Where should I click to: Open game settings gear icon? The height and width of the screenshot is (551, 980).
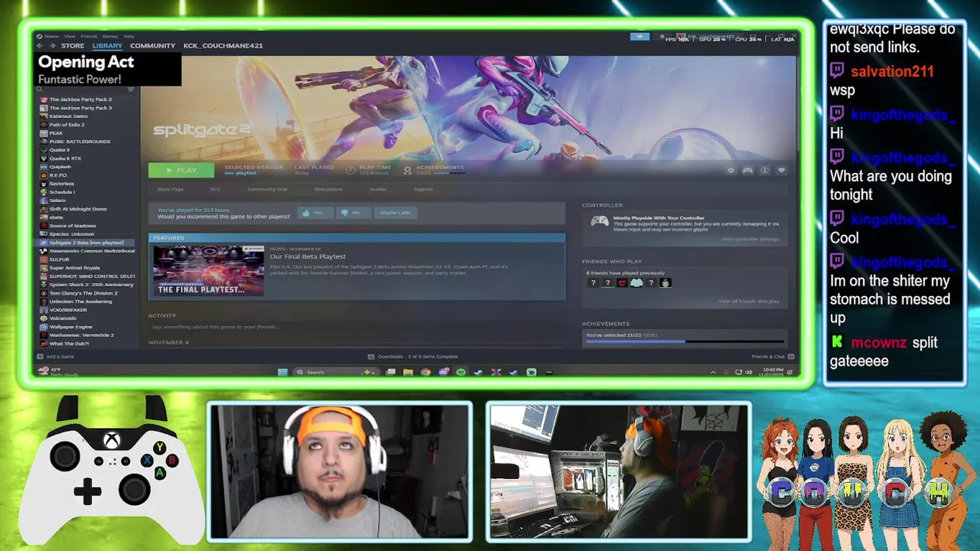(730, 170)
